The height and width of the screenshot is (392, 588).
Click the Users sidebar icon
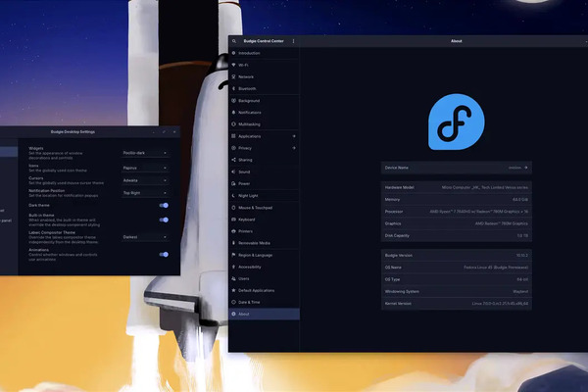point(233,278)
